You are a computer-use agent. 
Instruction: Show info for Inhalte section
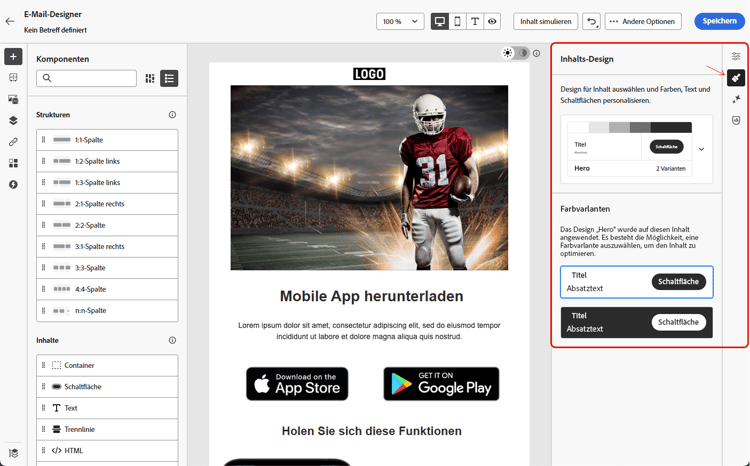pyautogui.click(x=172, y=340)
